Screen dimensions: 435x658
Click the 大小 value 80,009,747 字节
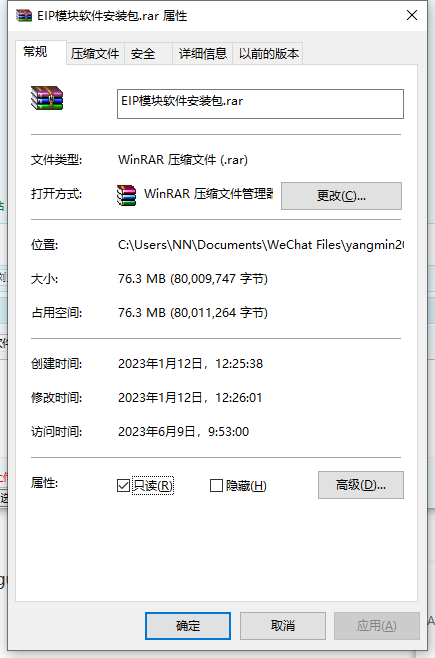pos(219,279)
